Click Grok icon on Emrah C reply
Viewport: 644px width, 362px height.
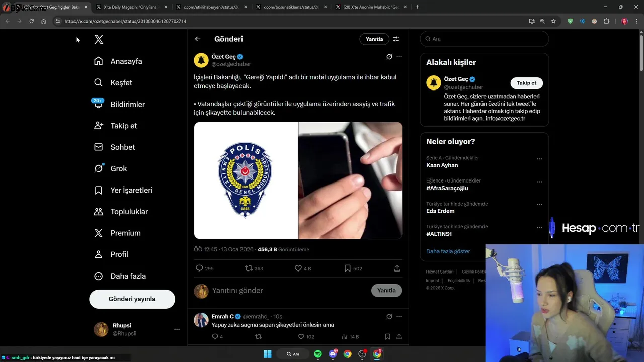tap(389, 317)
